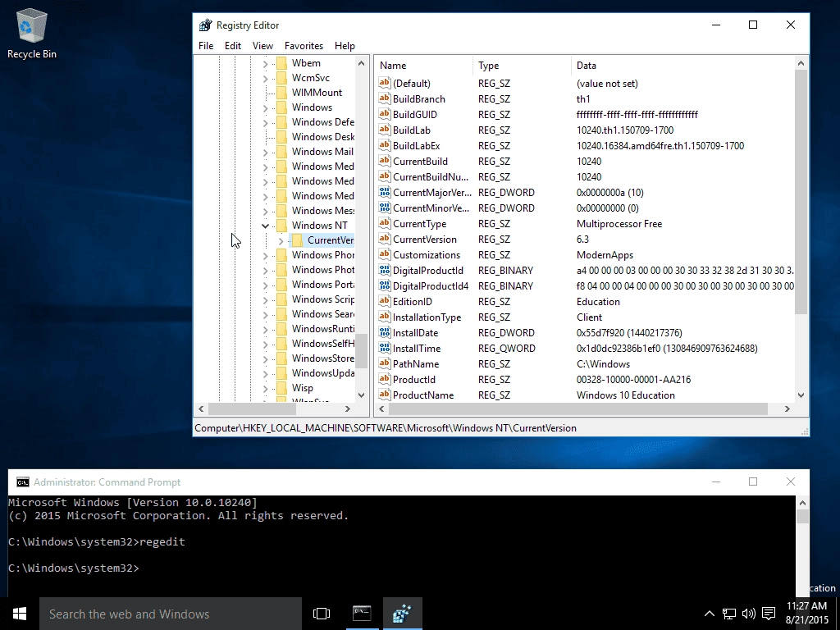Open Task View on the taskbar
This screenshot has width=840, height=630.
coord(322,614)
